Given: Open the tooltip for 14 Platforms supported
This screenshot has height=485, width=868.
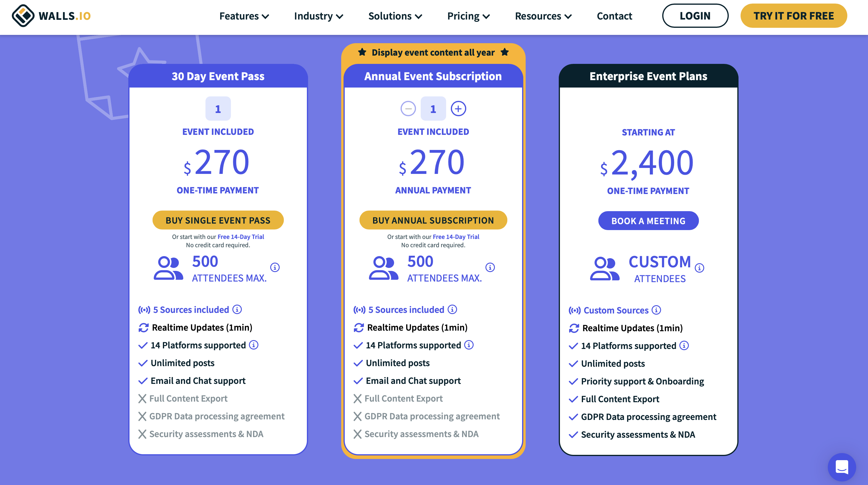Looking at the screenshot, I should click(x=254, y=345).
